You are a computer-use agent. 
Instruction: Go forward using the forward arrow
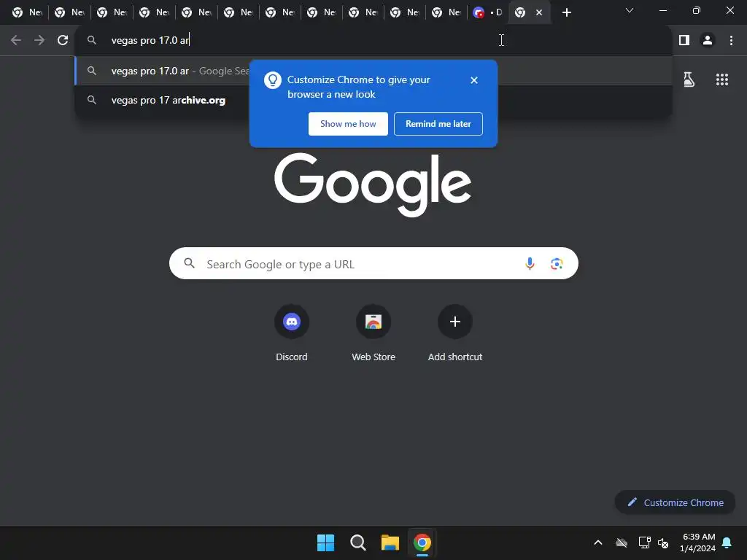pyautogui.click(x=39, y=41)
